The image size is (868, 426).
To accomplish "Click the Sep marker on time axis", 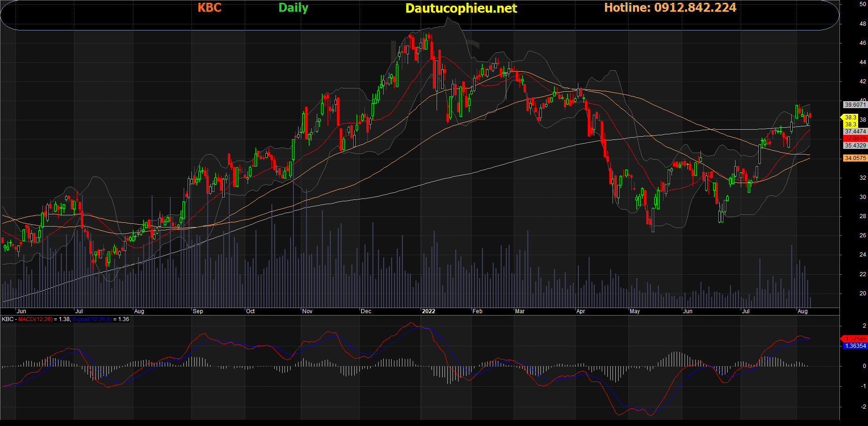I will point(198,311).
